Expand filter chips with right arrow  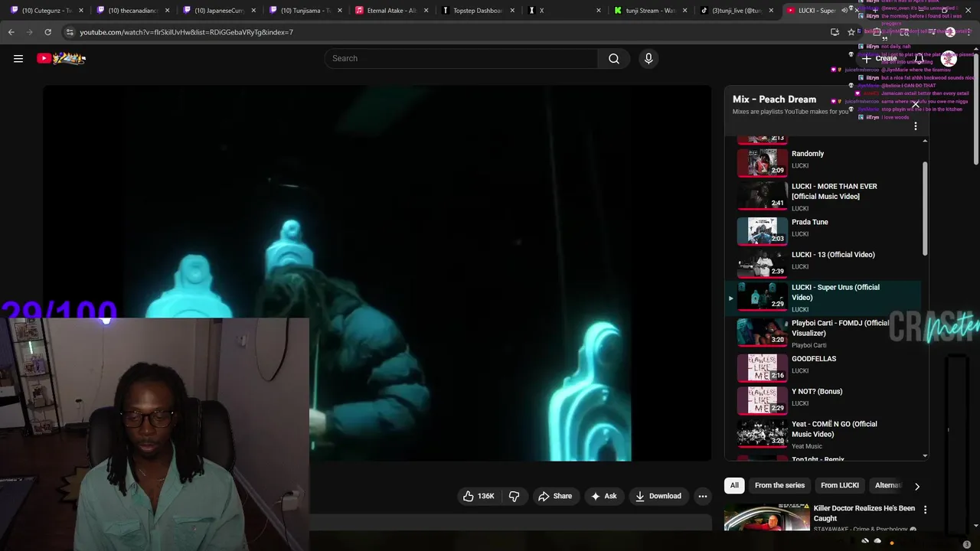916,486
